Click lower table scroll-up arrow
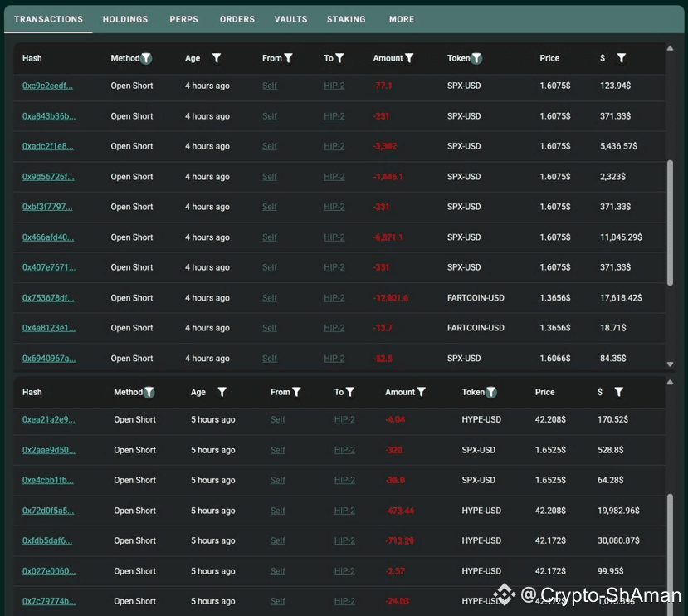The height and width of the screenshot is (616, 688). click(x=670, y=383)
